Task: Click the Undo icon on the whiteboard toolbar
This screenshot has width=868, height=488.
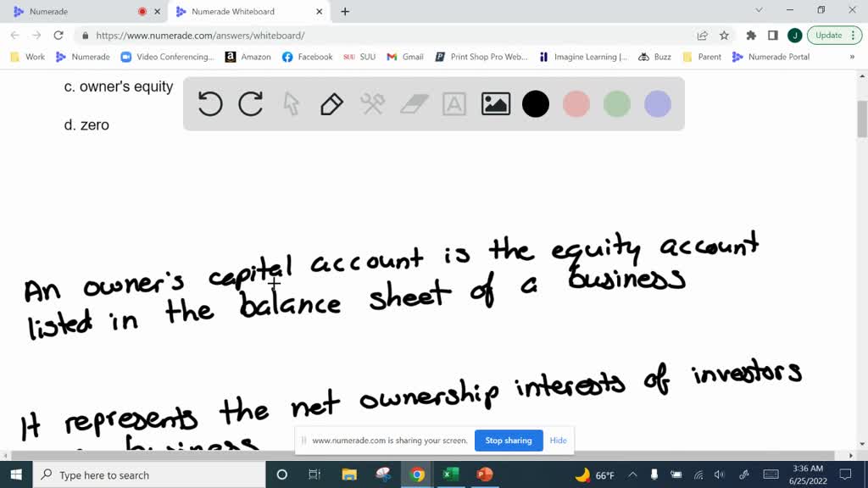Action: coord(209,103)
